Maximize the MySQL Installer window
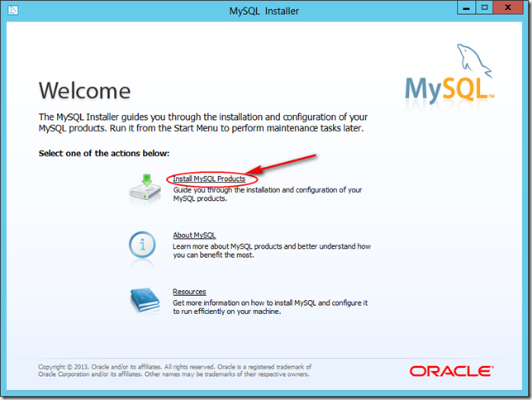 click(x=484, y=7)
